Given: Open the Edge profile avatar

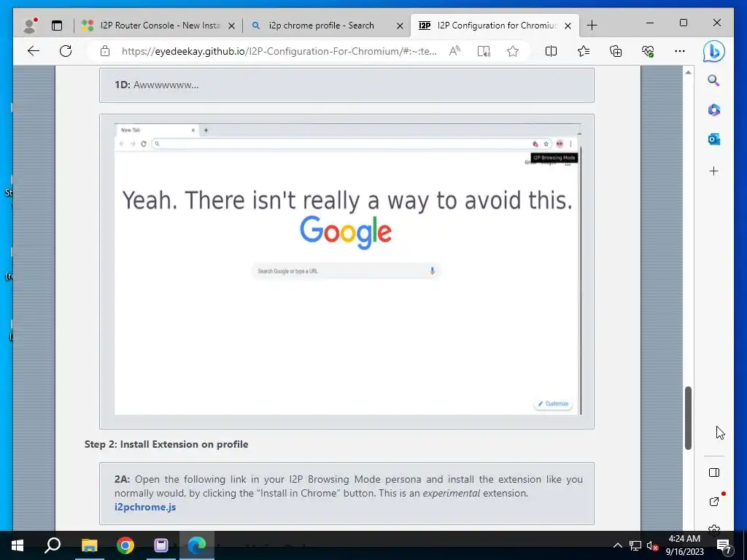Looking at the screenshot, I should [x=30, y=26].
